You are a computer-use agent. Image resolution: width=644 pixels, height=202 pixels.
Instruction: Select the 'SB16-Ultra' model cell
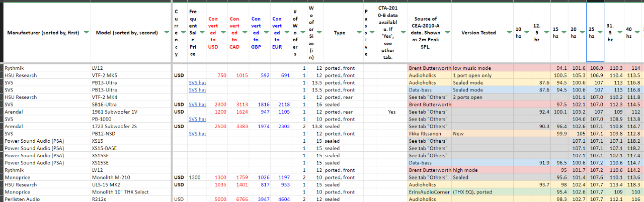132,105
